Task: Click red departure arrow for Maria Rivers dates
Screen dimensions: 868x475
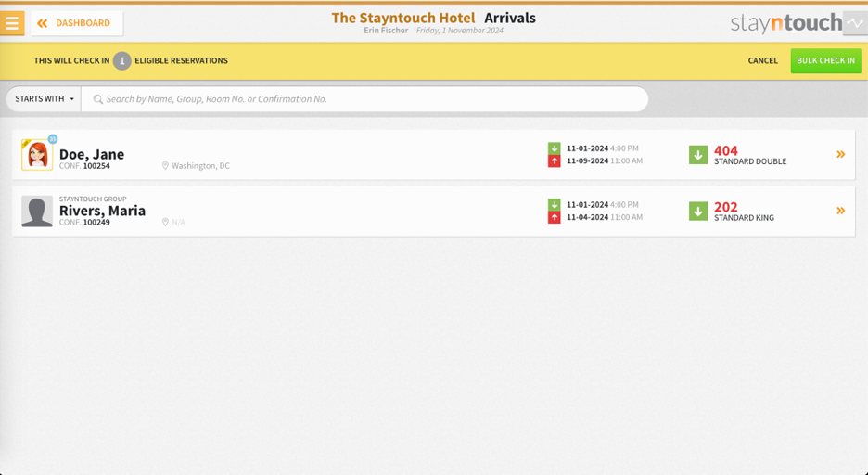Action: tap(555, 217)
